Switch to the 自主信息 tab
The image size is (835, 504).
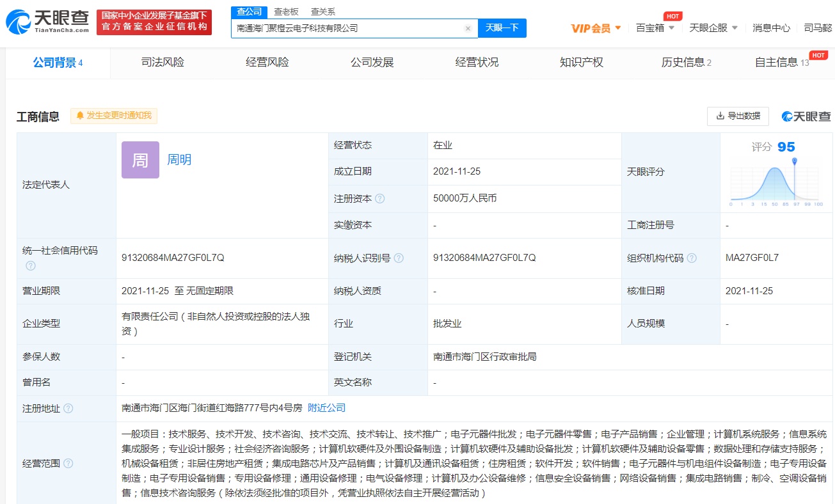[782, 63]
